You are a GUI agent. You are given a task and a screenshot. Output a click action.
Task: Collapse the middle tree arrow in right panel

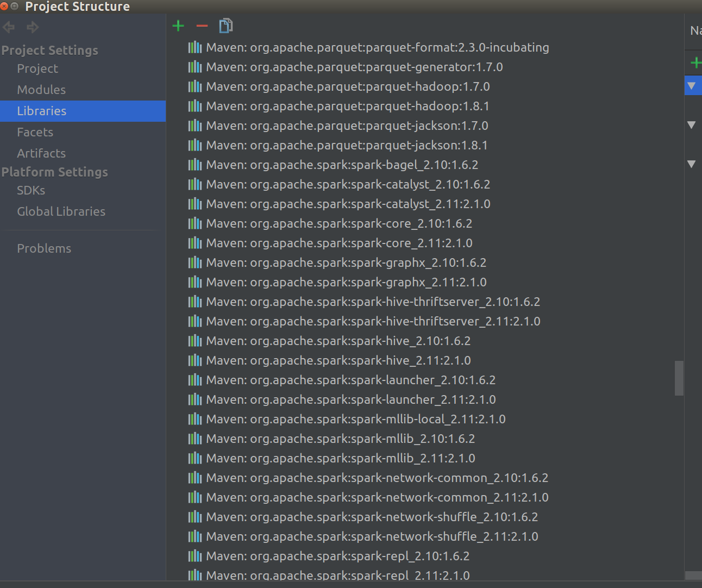(x=692, y=124)
